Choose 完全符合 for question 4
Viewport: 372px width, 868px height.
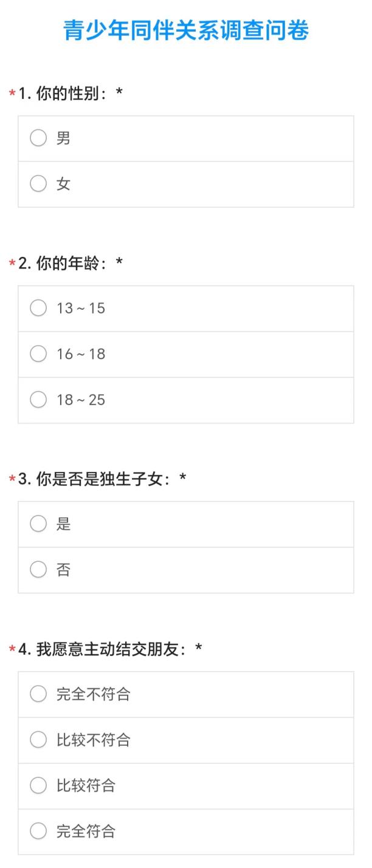38,832
